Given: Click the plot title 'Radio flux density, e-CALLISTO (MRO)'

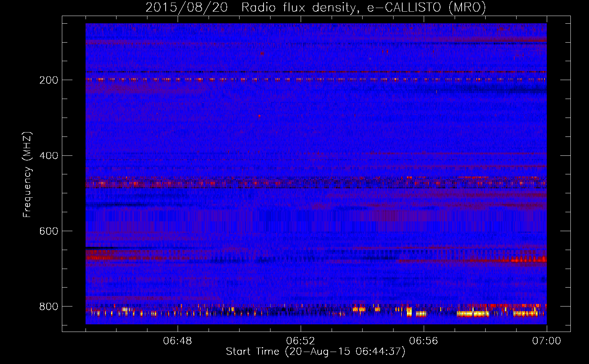Looking at the screenshot, I should pos(364,8).
